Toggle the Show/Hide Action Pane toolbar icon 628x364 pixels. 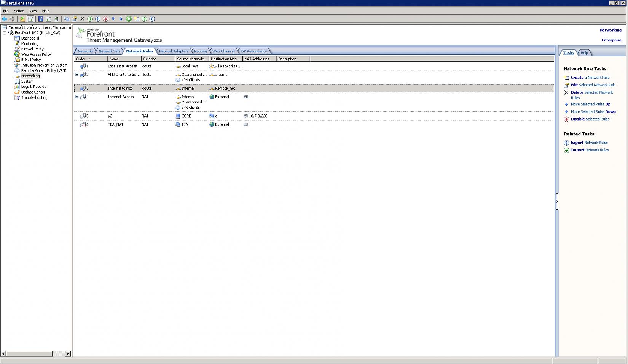tap(48, 19)
